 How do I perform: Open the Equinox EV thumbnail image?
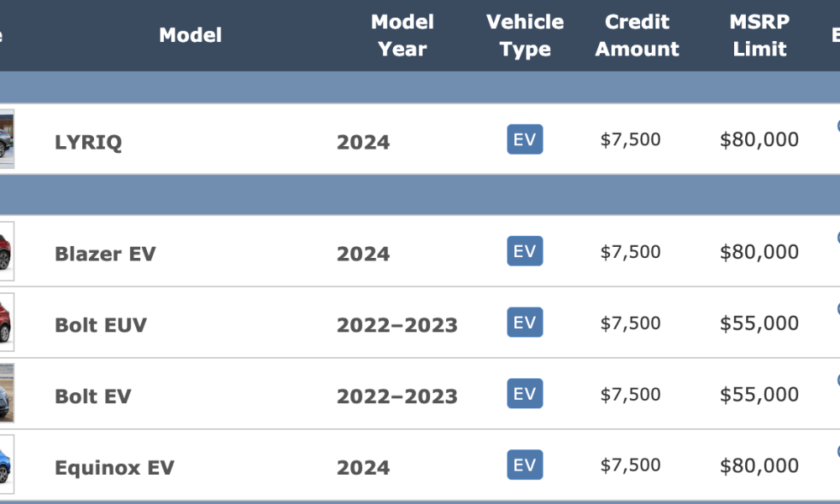coord(7,465)
